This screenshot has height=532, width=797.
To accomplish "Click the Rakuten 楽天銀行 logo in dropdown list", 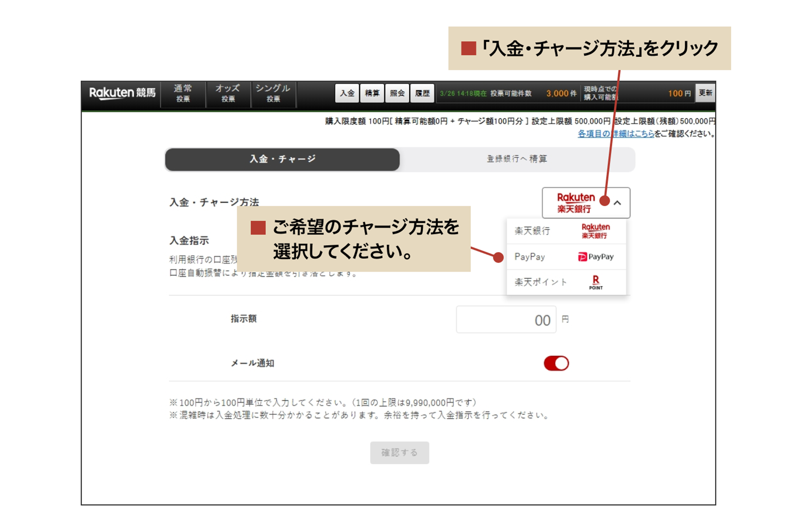I will (595, 231).
